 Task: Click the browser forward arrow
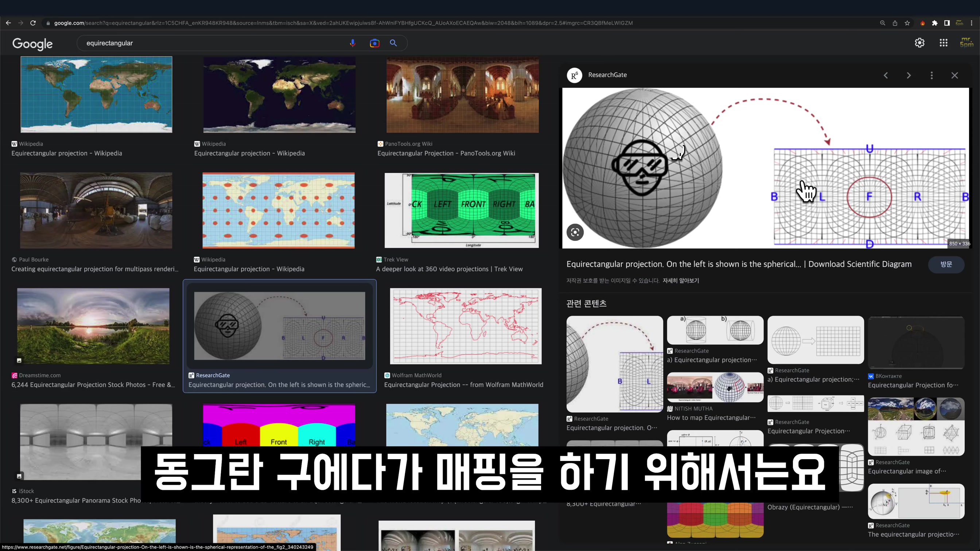pos(20,23)
